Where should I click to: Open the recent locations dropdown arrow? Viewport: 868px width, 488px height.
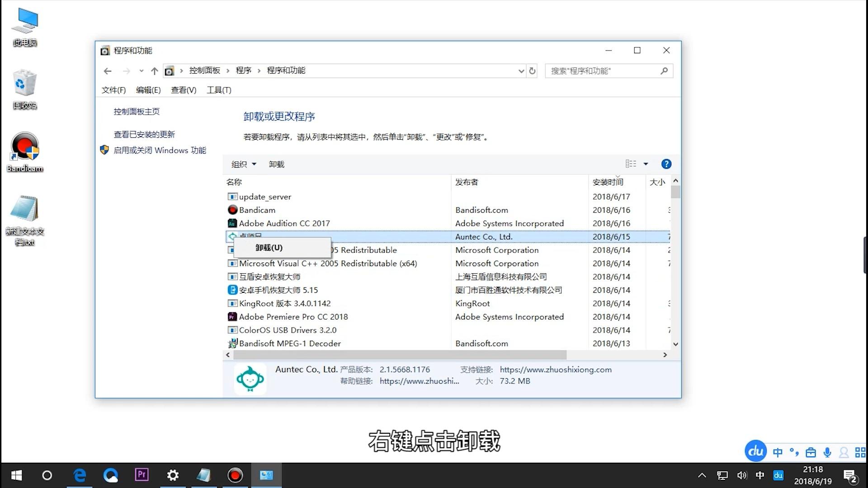point(141,71)
